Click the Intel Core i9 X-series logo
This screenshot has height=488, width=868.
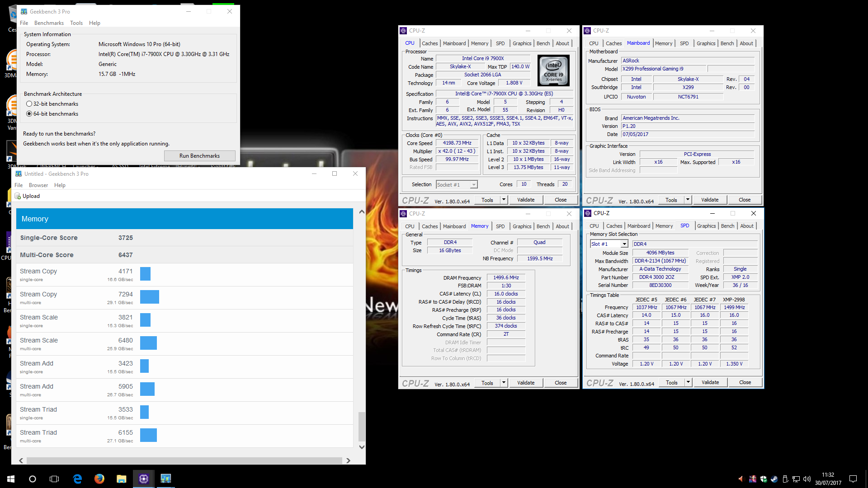point(553,70)
